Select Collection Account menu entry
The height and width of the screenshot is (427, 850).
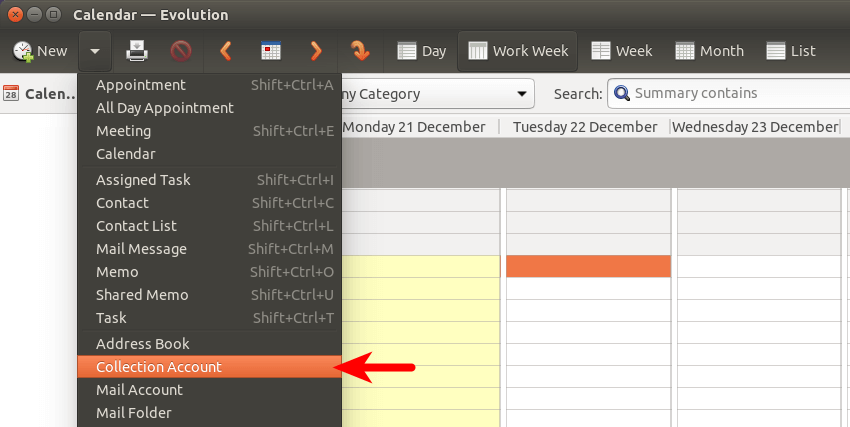pos(159,367)
